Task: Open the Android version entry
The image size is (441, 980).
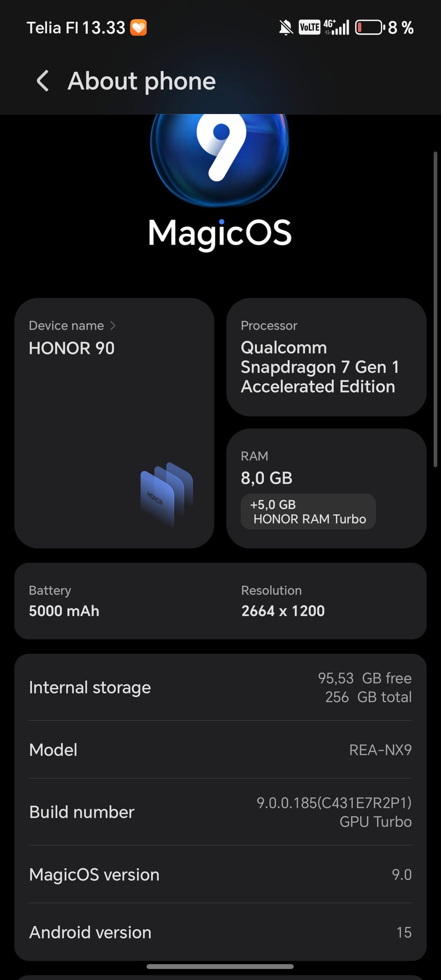Action: tap(220, 932)
